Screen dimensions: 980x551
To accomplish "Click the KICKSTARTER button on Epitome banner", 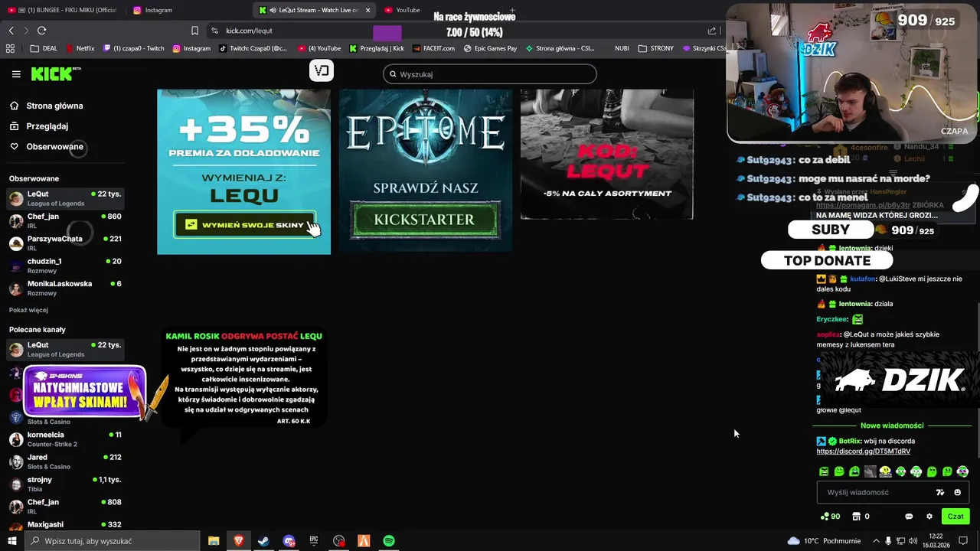I will 425,220.
